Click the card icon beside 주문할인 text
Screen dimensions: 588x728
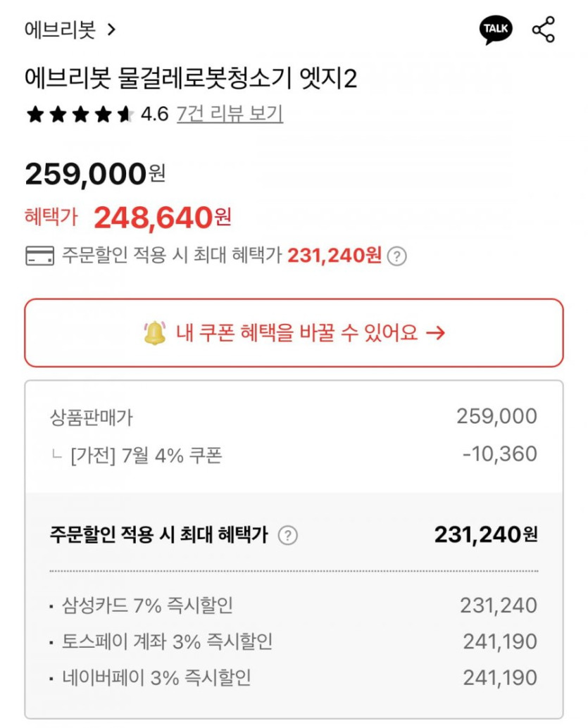pos(39,256)
